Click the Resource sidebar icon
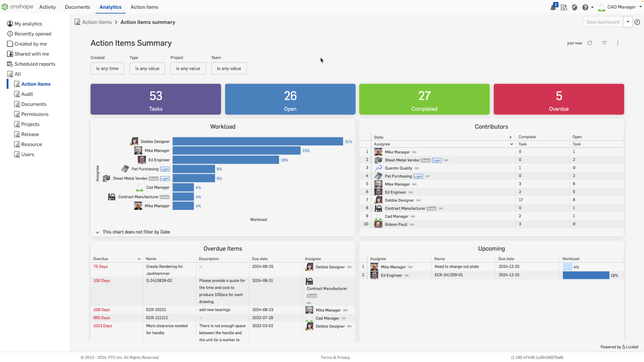The width and height of the screenshot is (644, 362). point(17,144)
